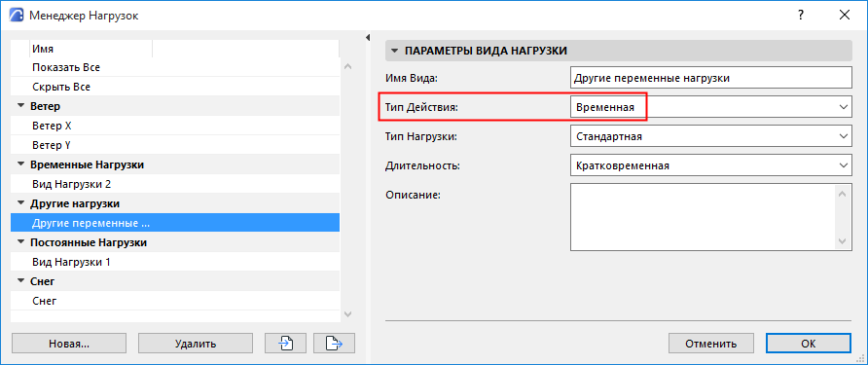
Task: Click the ArchiCAD app icon in title bar
Action: tap(18, 16)
